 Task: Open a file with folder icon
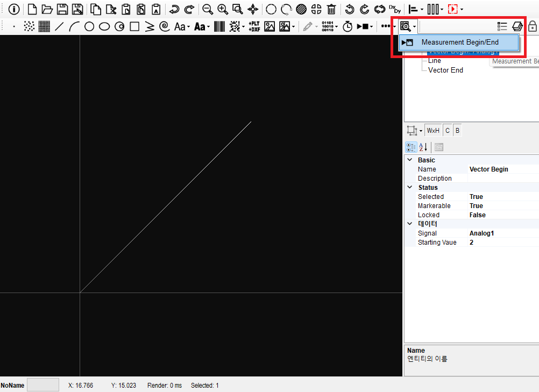[47, 9]
